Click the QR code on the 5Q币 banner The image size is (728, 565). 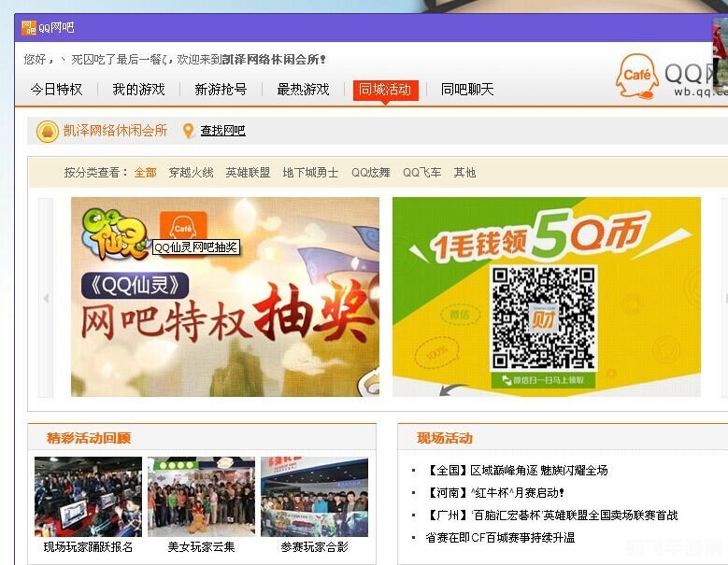(544, 318)
